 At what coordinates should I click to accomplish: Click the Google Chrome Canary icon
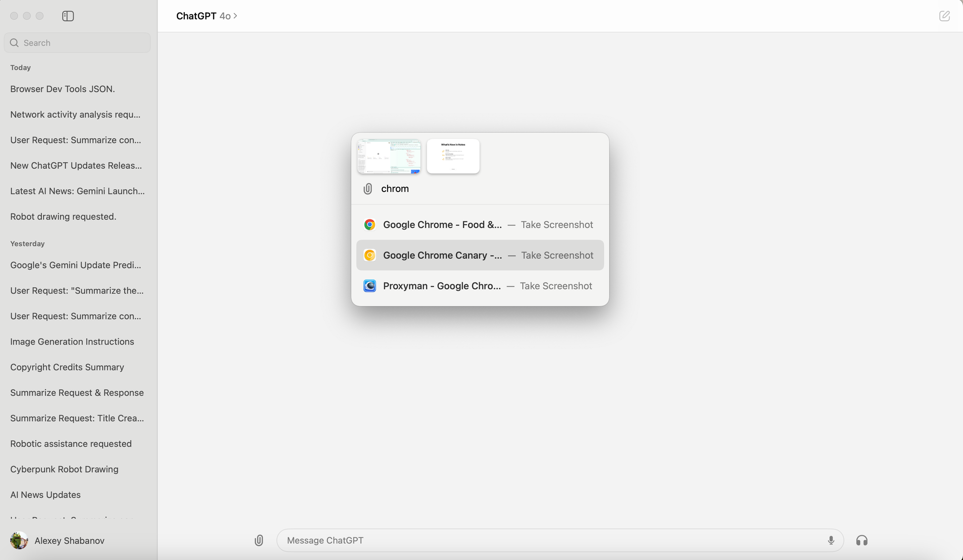[369, 255]
